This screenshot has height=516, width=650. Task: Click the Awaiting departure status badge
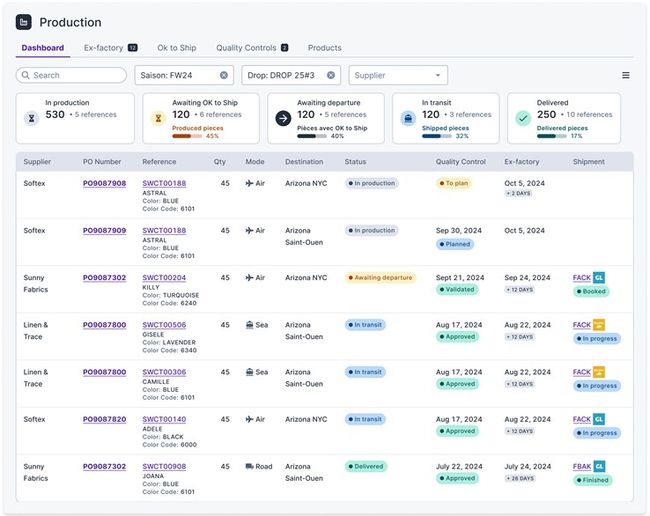coord(379,278)
